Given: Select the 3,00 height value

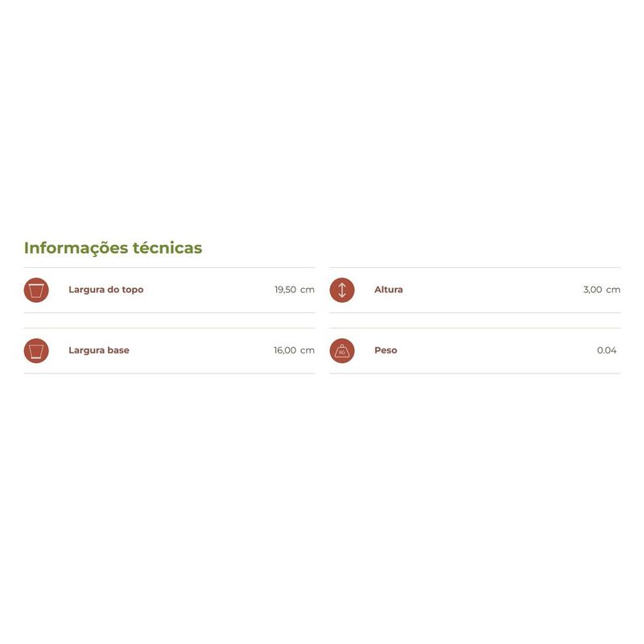Looking at the screenshot, I should coord(592,290).
